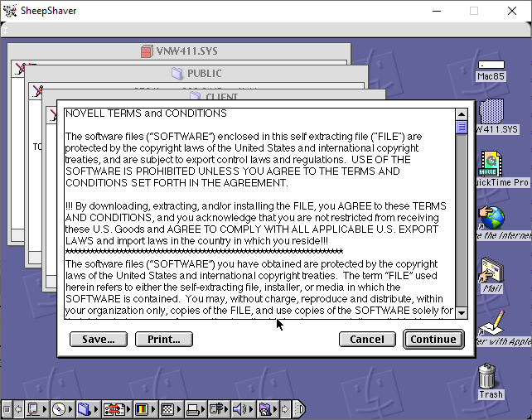Collapse the Control Strip using end tab
Viewport: 532px width, 420px height.
coord(299,409)
